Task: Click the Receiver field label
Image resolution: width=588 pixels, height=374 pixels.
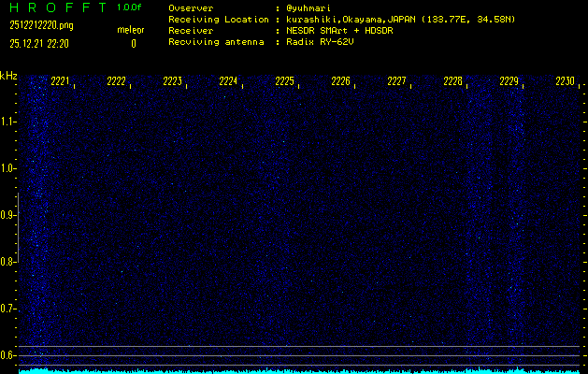Action: 191,31
